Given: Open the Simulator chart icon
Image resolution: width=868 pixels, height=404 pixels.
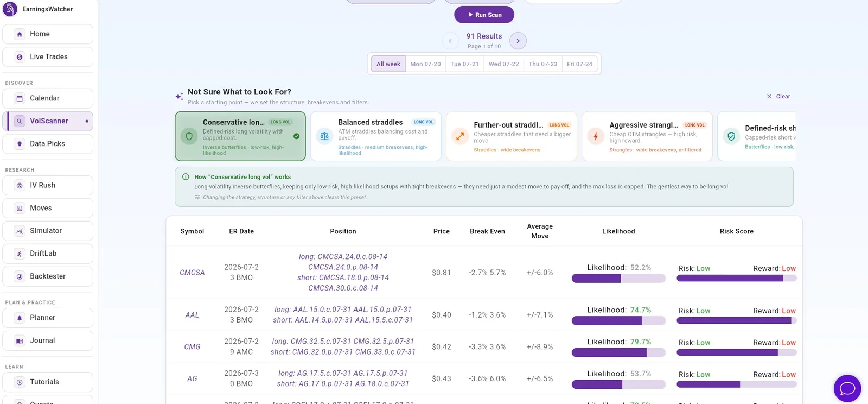Looking at the screenshot, I should coord(20,231).
